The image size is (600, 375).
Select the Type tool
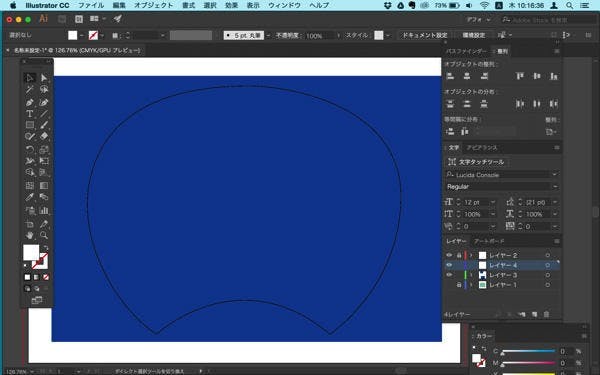tap(30, 114)
